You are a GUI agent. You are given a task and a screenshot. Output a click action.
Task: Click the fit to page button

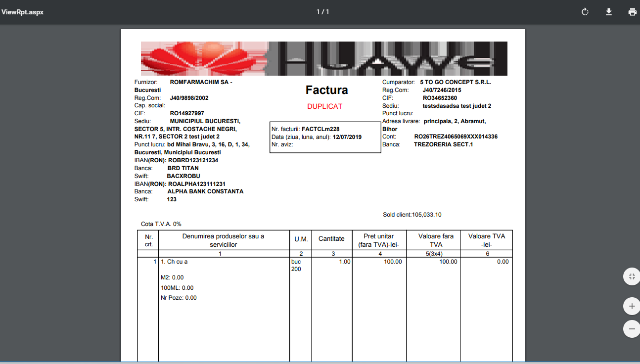click(x=632, y=276)
